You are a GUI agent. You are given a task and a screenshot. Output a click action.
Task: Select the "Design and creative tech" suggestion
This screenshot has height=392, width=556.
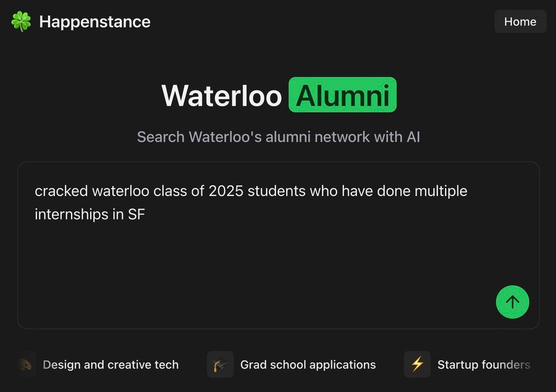(x=111, y=365)
